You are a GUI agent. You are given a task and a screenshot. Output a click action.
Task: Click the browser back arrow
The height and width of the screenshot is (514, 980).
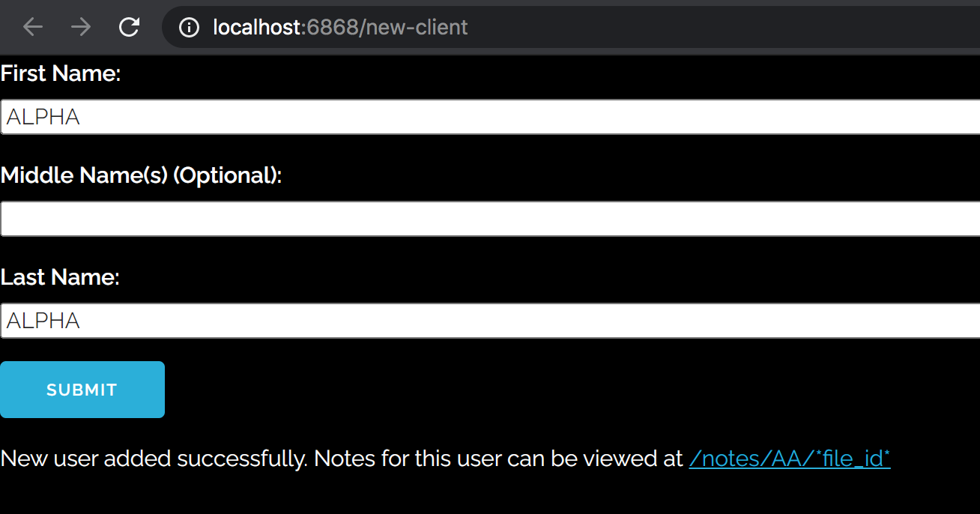pyautogui.click(x=33, y=28)
